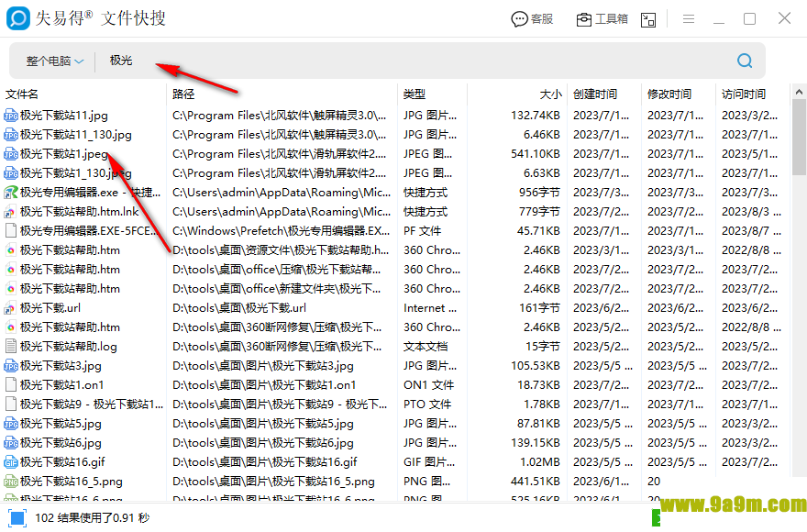Click size cell 139.15KB
This screenshot has width=807, height=532.
click(x=536, y=443)
